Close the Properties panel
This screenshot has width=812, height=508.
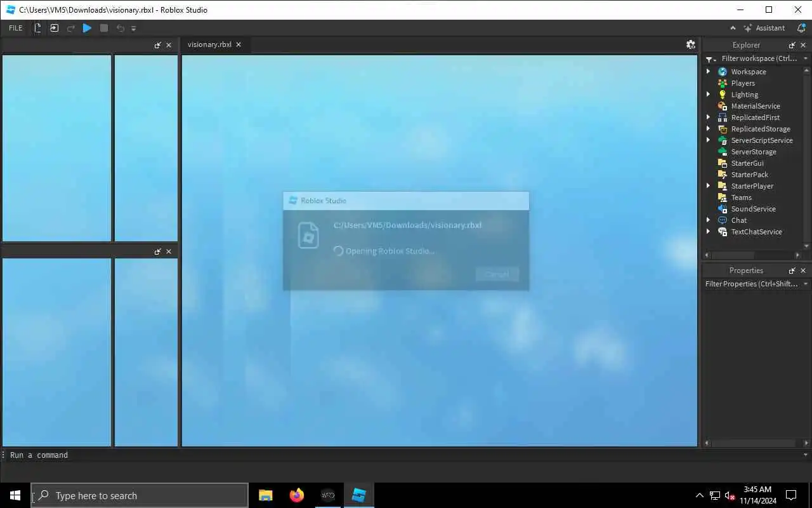[x=803, y=271]
